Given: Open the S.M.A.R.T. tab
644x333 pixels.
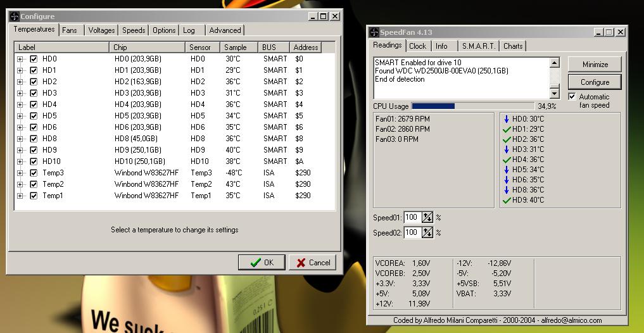Looking at the screenshot, I should coord(479,46).
